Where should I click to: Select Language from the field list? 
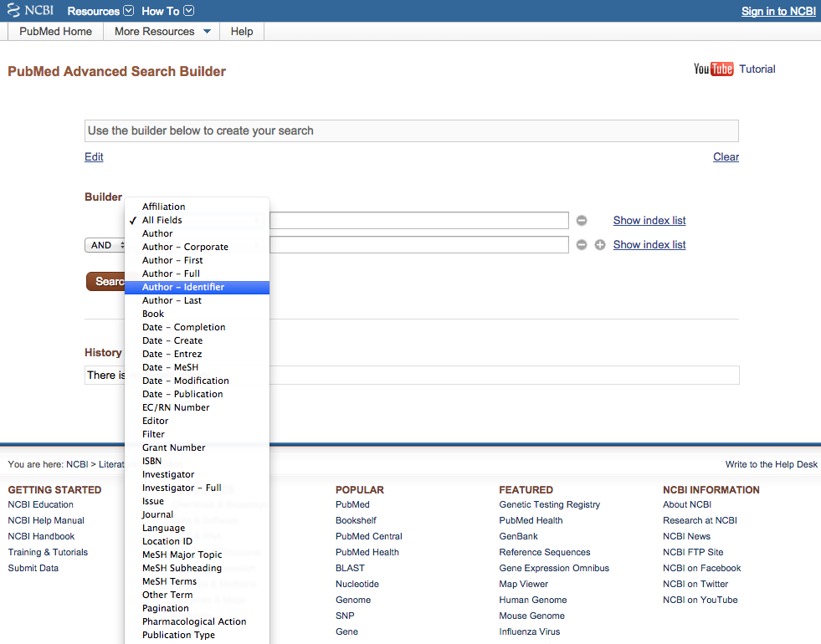(x=197, y=528)
